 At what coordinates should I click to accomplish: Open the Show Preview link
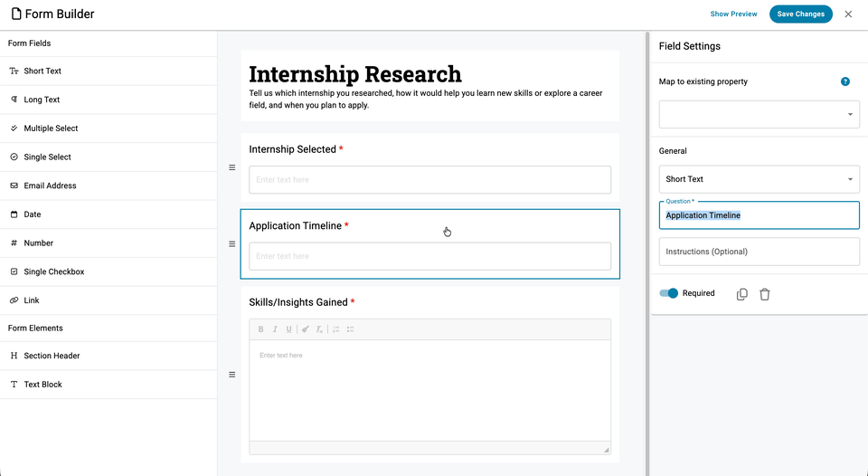(733, 14)
